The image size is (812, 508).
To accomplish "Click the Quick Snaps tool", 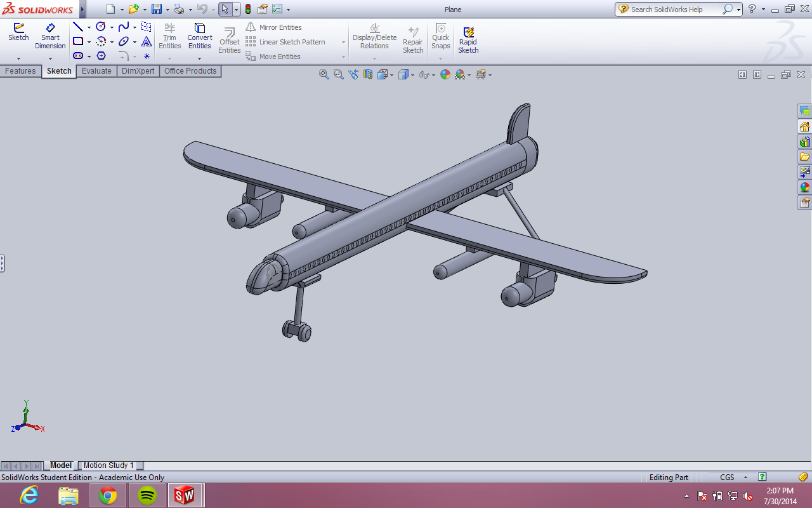I will click(440, 36).
